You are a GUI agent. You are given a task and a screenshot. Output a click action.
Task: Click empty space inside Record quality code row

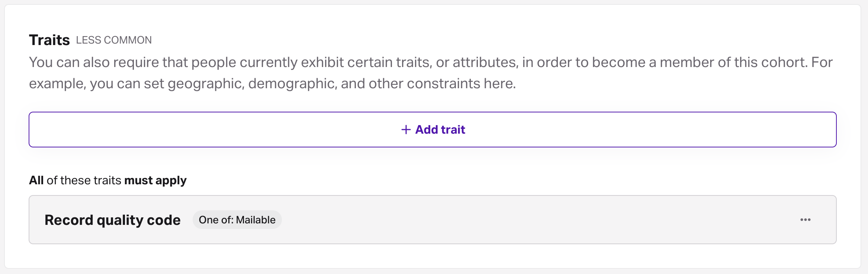pos(521,220)
